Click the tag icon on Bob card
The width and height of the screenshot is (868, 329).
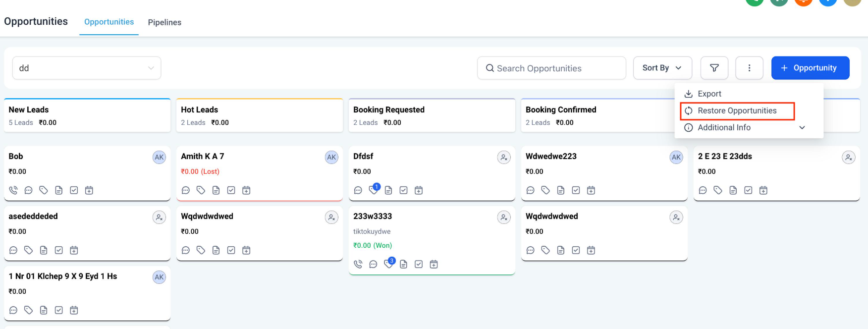[44, 190]
